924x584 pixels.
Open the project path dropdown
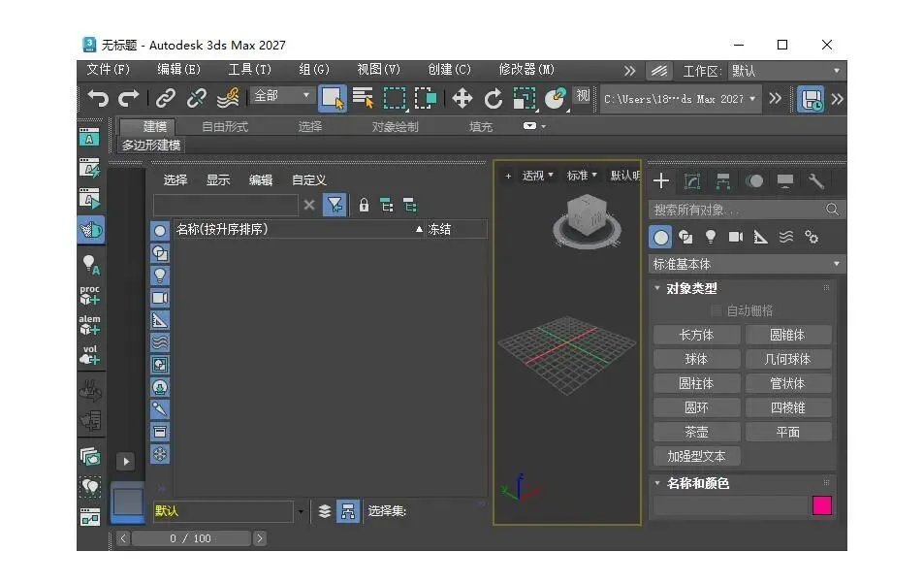tap(680, 99)
